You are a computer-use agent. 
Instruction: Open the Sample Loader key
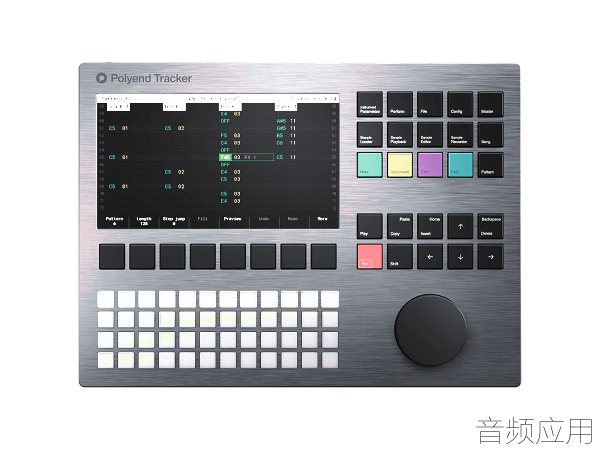(370, 134)
